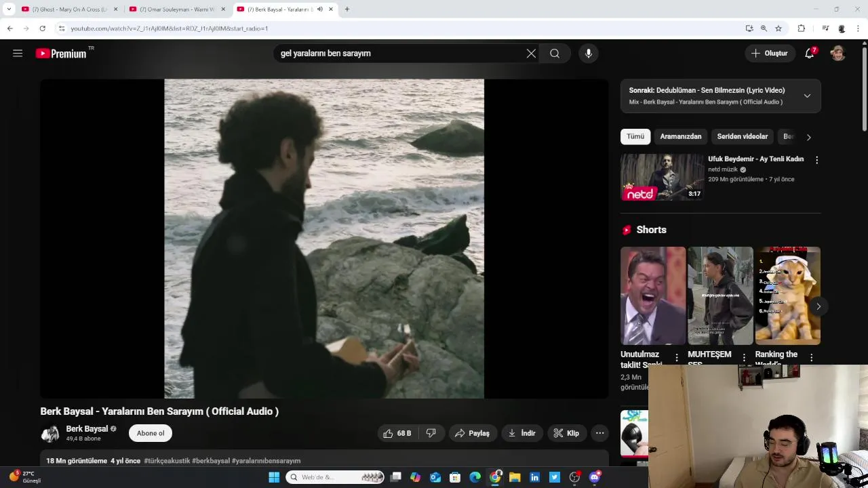The width and height of the screenshot is (868, 488).
Task: Open LinkedIn from taskbar
Action: 534,477
